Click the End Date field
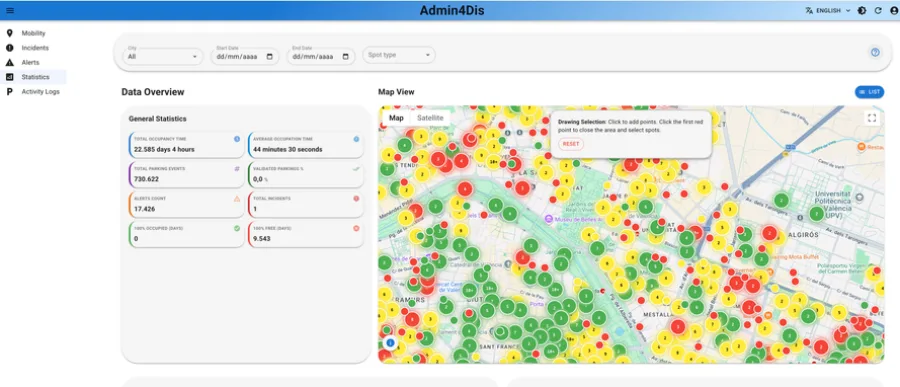 [320, 56]
